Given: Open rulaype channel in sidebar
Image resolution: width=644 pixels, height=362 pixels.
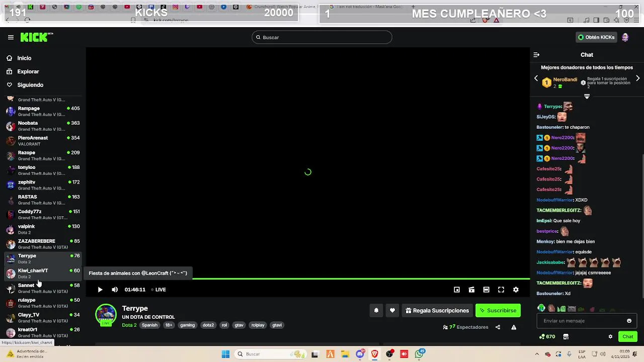Looking at the screenshot, I should point(43,303).
